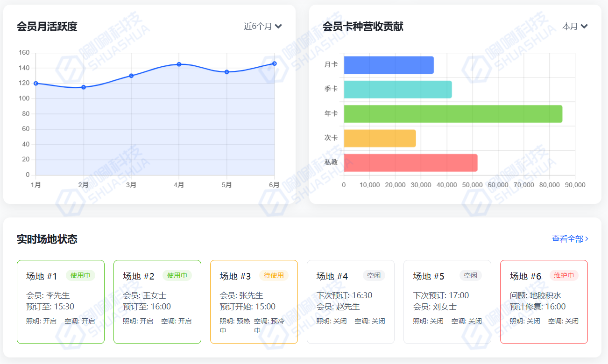
Task: Select the 场地 #1 venue card
Action: tap(61, 301)
